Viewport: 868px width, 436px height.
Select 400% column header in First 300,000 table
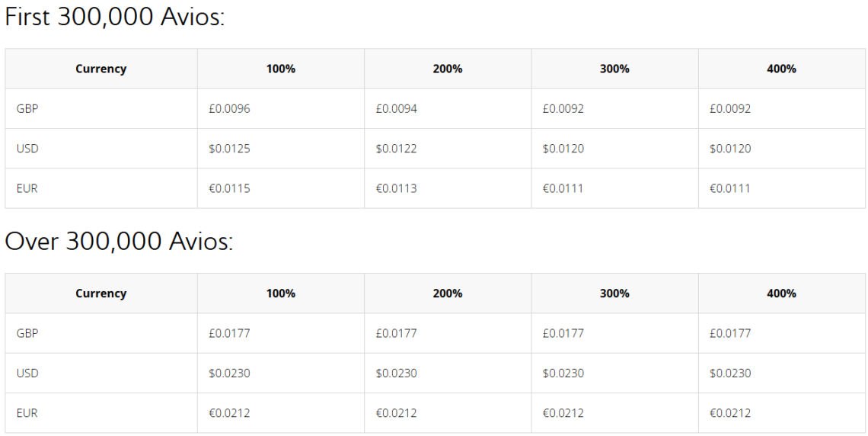[x=781, y=69]
